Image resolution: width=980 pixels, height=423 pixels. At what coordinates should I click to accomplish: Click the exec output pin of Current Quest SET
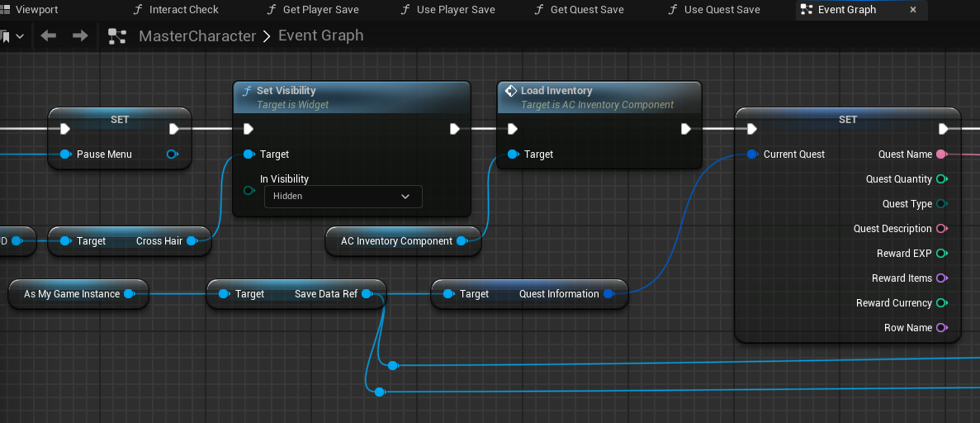pyautogui.click(x=944, y=129)
